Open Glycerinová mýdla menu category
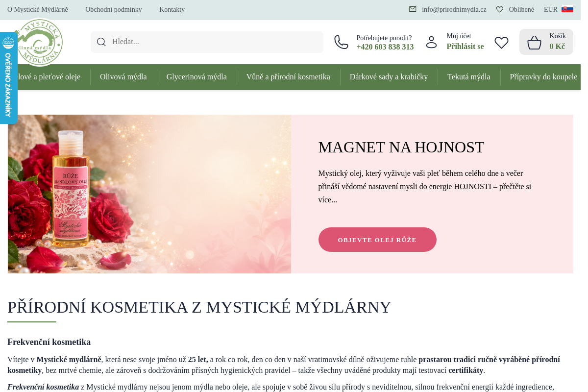 196,77
